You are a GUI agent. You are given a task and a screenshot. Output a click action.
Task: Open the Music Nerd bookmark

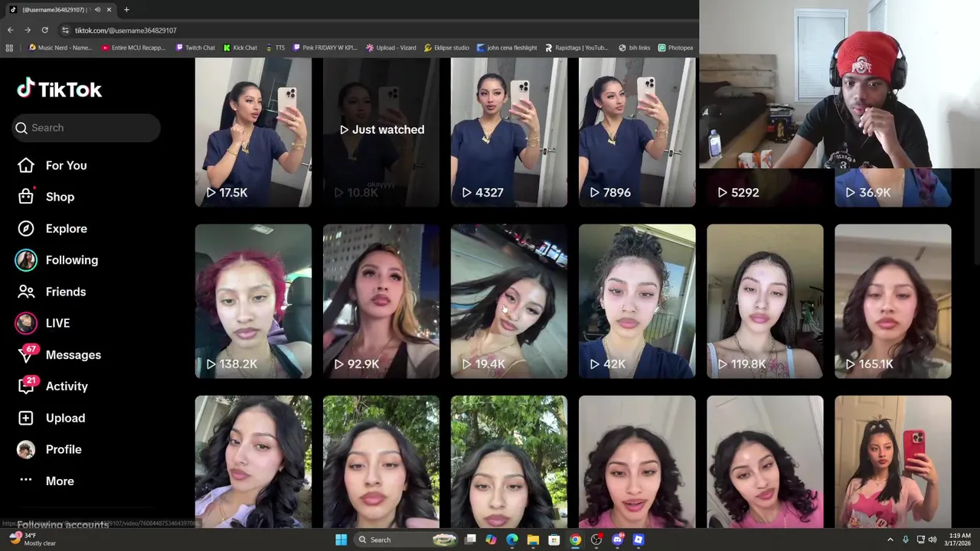(x=60, y=47)
